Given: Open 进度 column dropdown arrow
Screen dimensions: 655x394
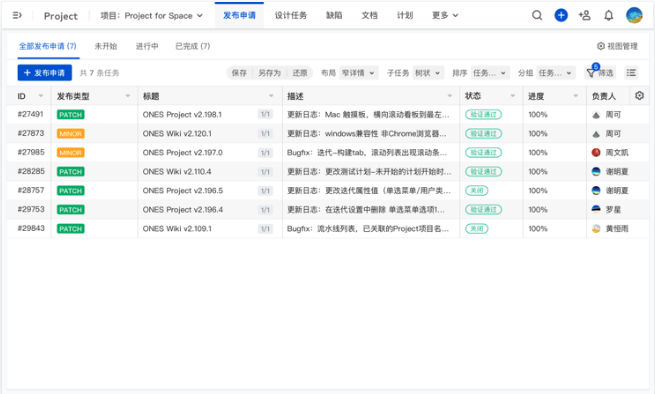Looking at the screenshot, I should pos(576,96).
